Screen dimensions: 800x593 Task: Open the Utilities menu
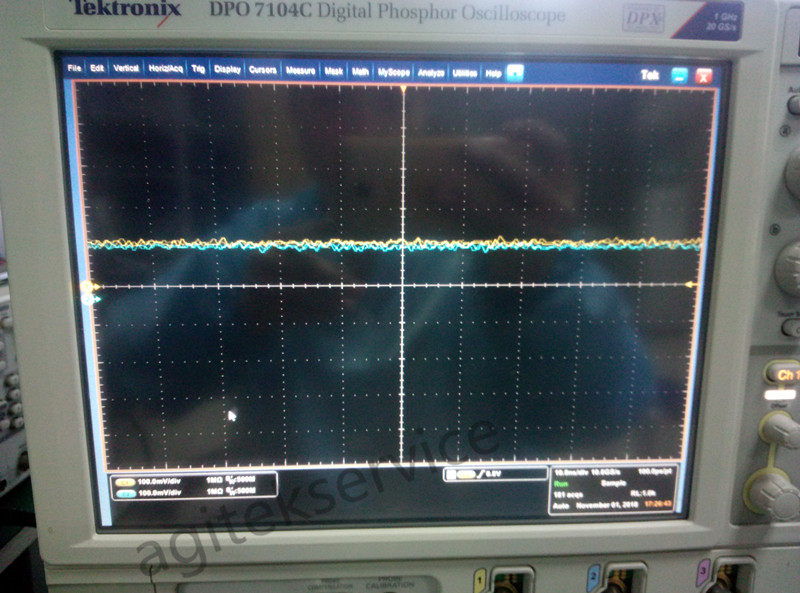(464, 73)
